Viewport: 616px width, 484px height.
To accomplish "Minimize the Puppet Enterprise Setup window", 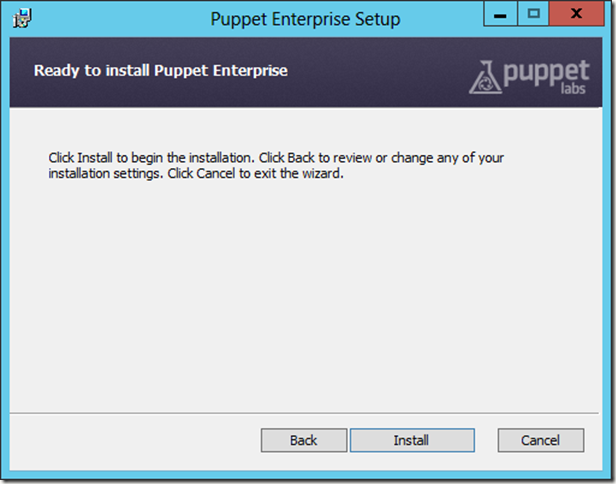I will tap(501, 16).
